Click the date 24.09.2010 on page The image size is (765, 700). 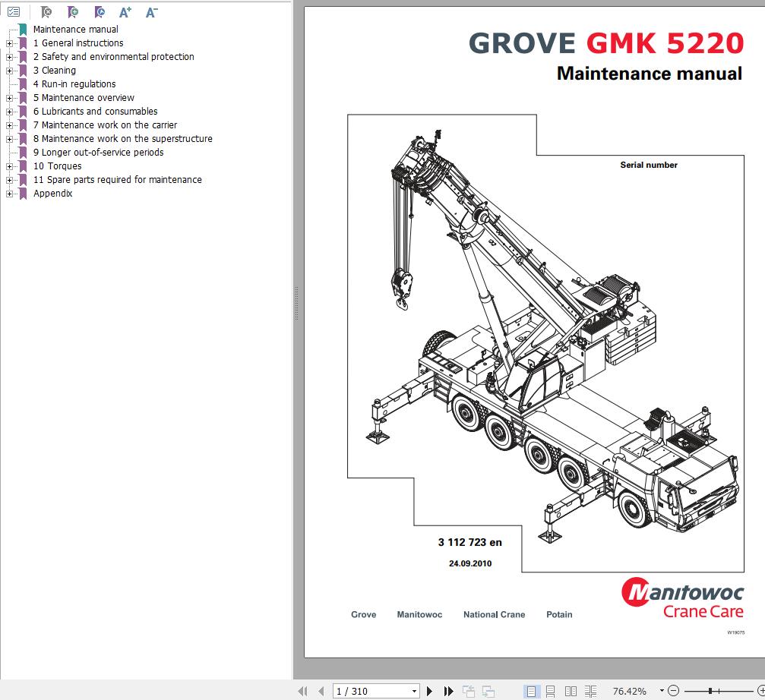tap(470, 563)
